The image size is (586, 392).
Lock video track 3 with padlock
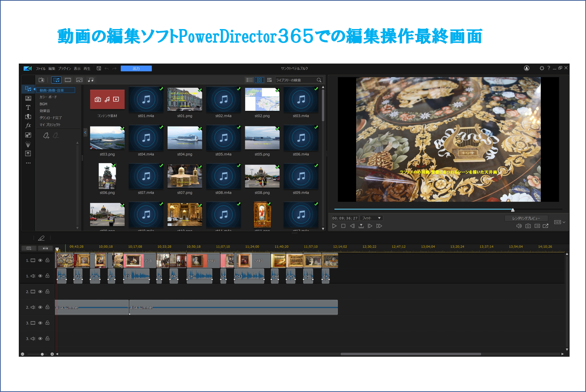pyautogui.click(x=48, y=323)
